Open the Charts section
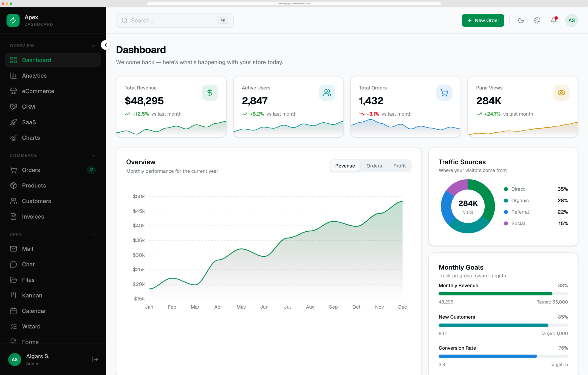The image size is (588, 375). tap(53, 138)
